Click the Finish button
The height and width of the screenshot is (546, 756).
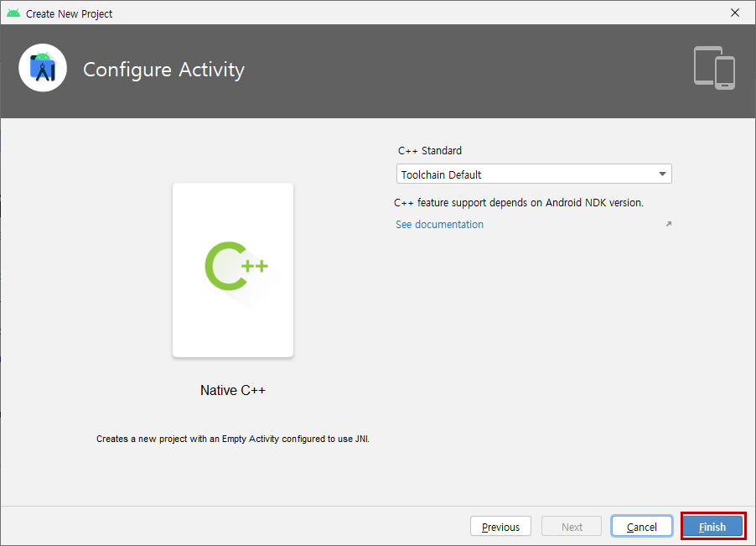[x=713, y=526]
